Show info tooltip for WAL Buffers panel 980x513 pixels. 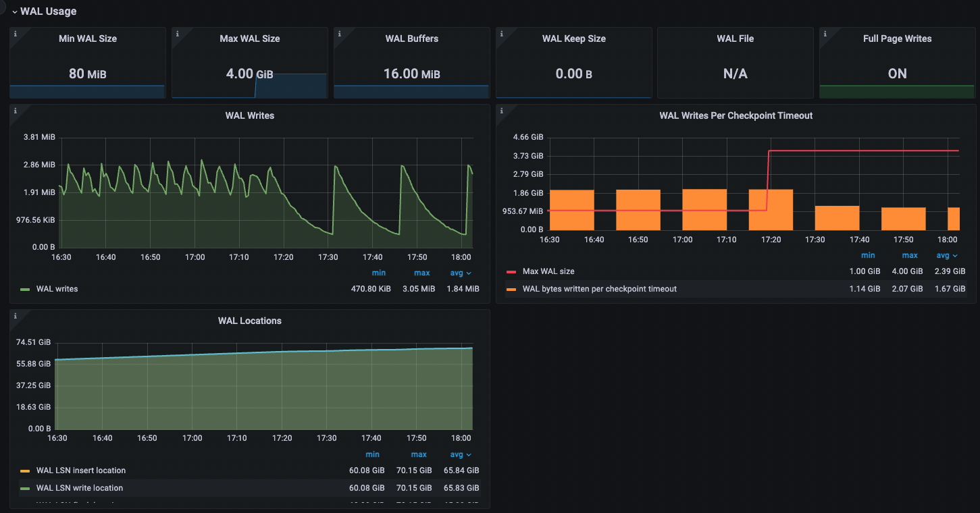339,34
